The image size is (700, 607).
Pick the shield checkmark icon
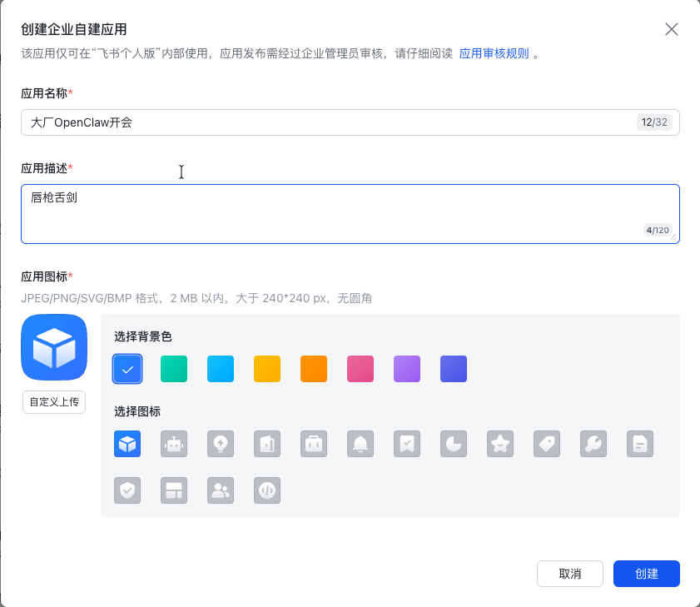(127, 490)
